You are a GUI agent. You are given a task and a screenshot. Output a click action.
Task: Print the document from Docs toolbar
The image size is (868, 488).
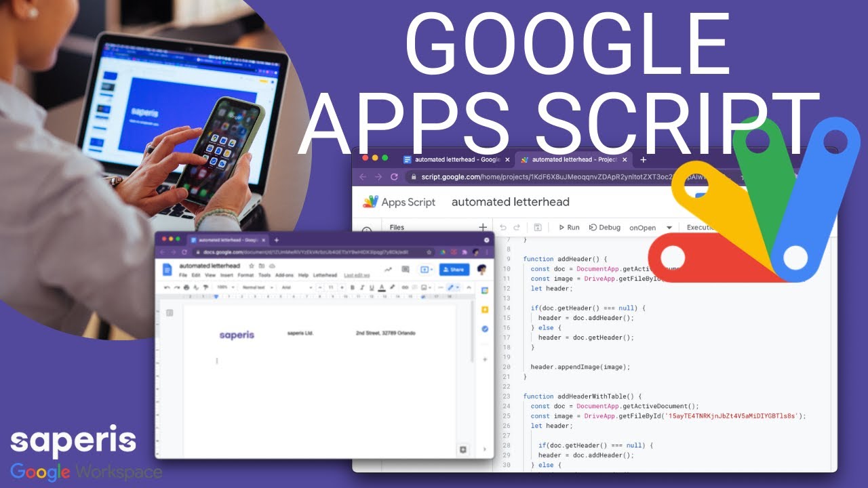(186, 287)
